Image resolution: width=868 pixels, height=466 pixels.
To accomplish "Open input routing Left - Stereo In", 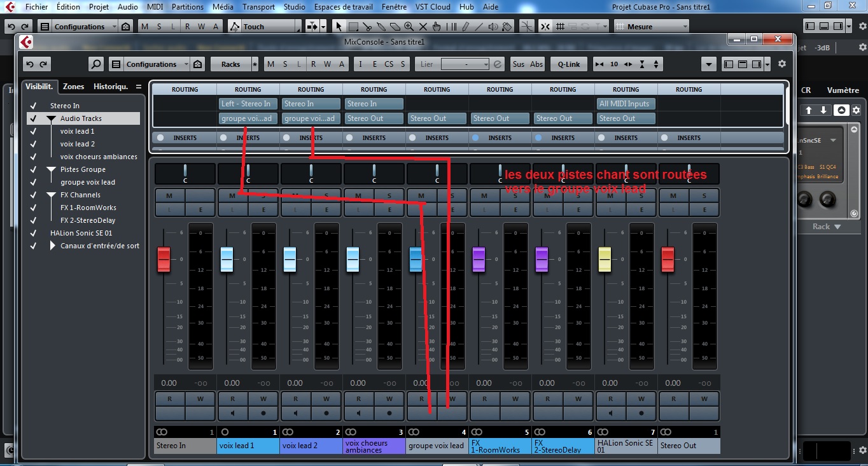I will pyautogui.click(x=248, y=104).
